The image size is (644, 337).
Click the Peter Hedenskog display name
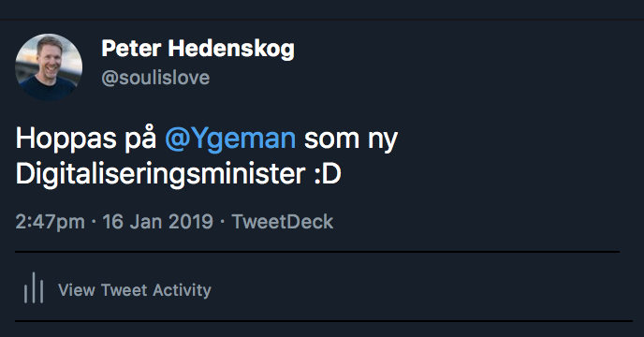(198, 49)
